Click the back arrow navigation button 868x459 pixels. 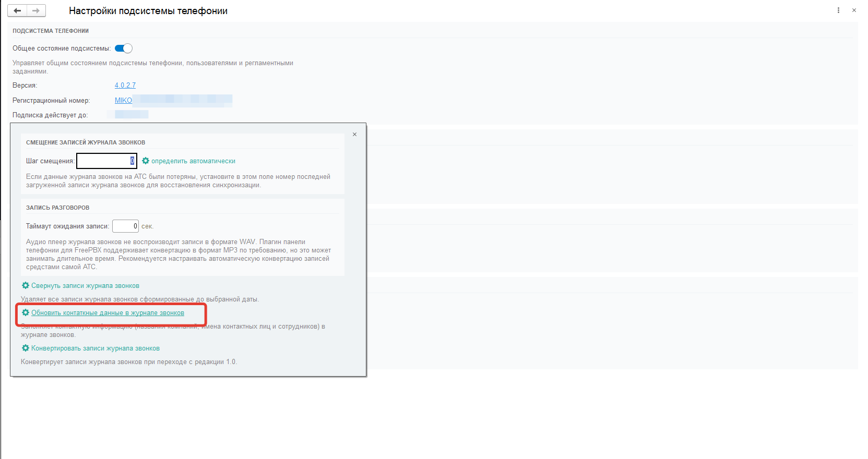click(x=17, y=10)
